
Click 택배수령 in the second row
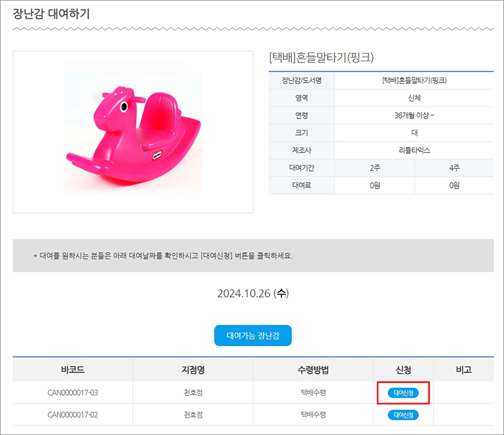tap(313, 415)
